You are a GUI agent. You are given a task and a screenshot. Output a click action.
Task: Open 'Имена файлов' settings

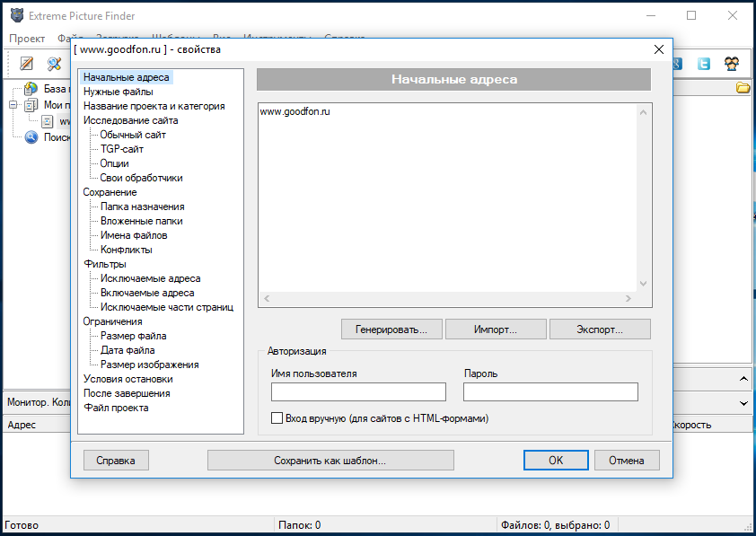tap(134, 235)
